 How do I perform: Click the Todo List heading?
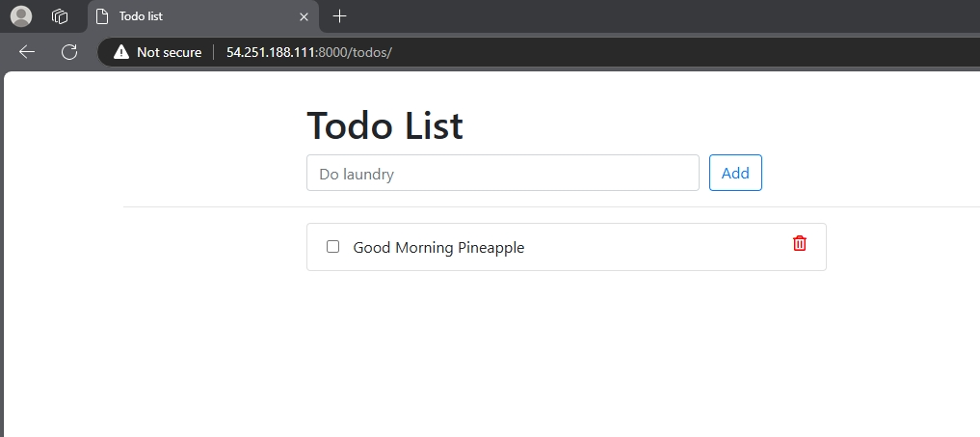point(384,126)
